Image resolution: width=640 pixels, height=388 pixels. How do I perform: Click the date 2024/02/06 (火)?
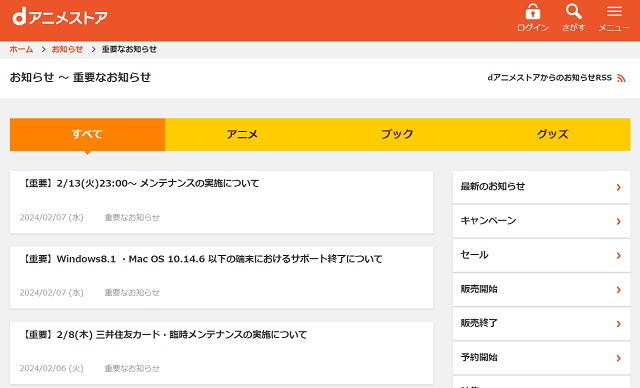click(51, 368)
